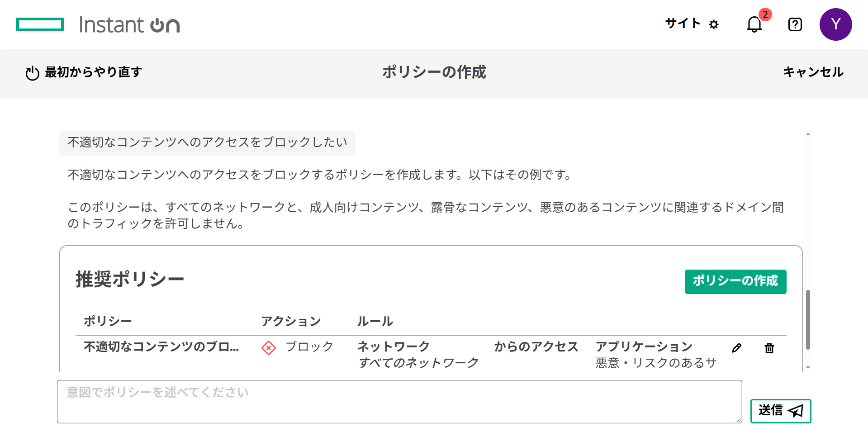Open the help question mark icon
The width and height of the screenshot is (868, 437).
tap(795, 24)
